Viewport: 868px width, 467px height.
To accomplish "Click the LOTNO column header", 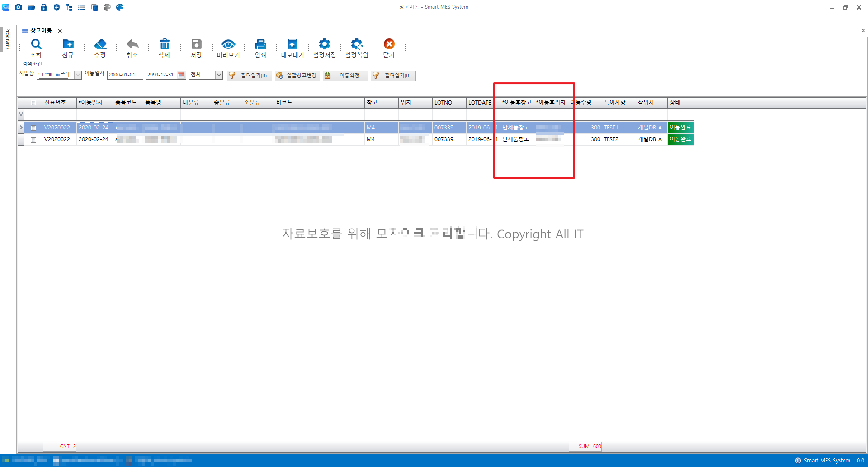I will pyautogui.click(x=449, y=103).
